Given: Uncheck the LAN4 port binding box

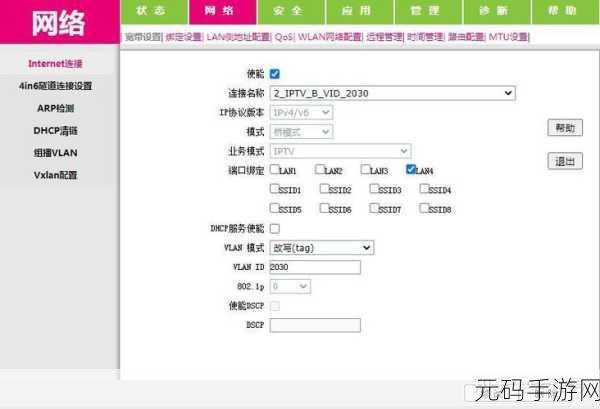Looking at the screenshot, I should [411, 169].
